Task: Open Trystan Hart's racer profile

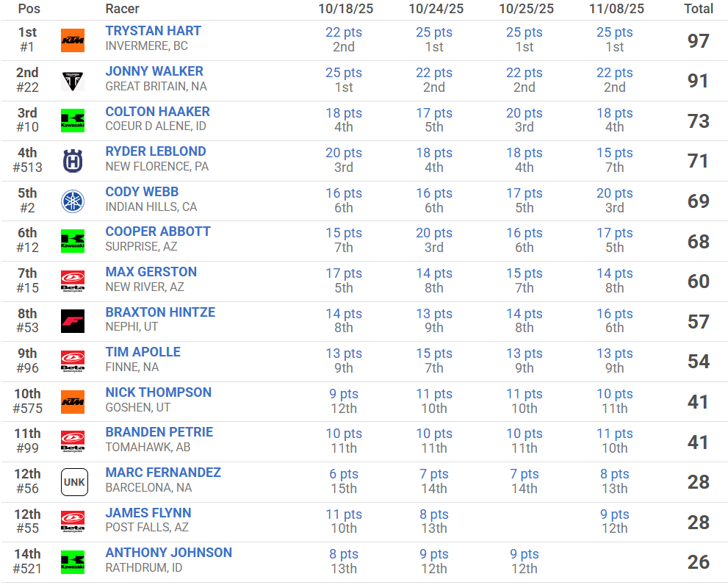Action: pos(153,31)
